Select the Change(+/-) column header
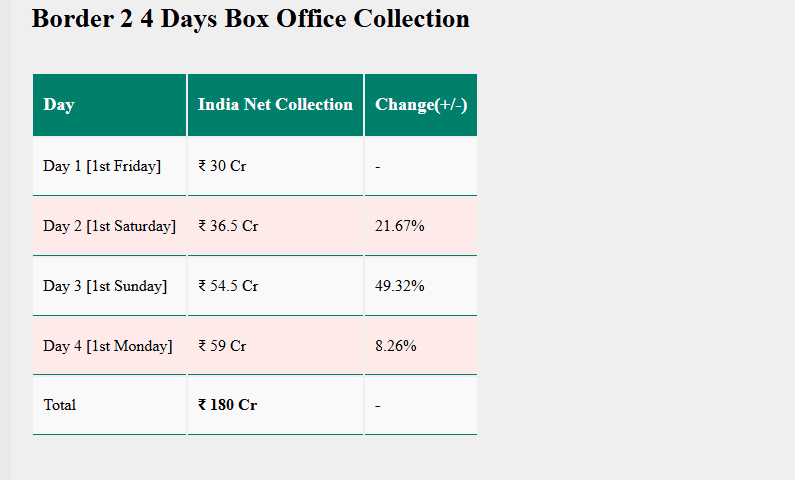Screen dimensions: 795x480 click(421, 105)
